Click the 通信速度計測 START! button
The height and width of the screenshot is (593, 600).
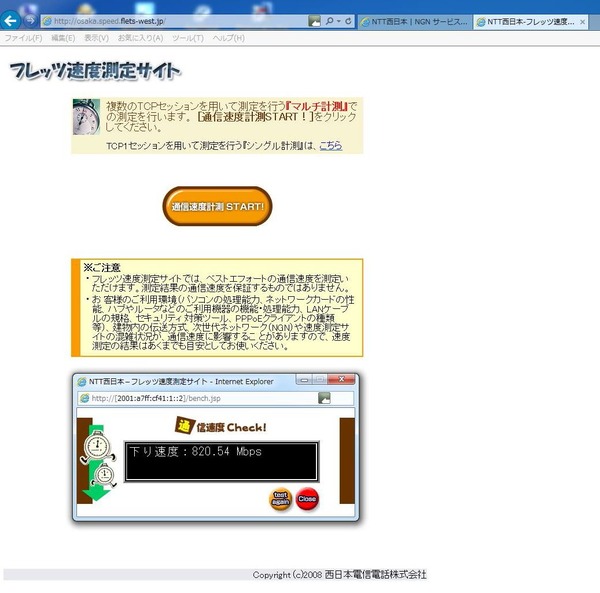(217, 206)
